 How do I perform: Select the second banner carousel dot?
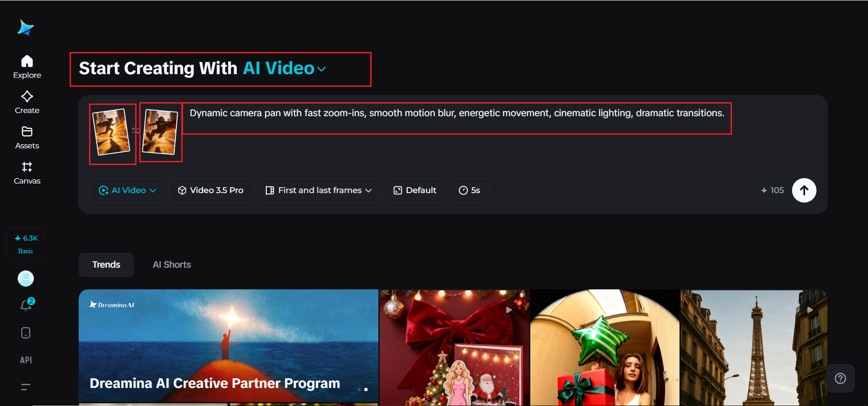pyautogui.click(x=366, y=389)
